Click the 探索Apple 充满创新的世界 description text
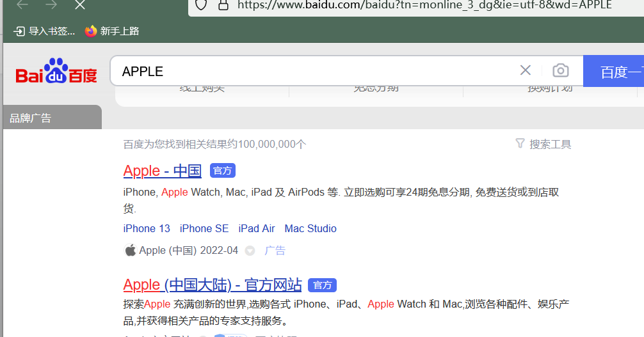Viewport: 644px width, 337px height. pos(346,312)
